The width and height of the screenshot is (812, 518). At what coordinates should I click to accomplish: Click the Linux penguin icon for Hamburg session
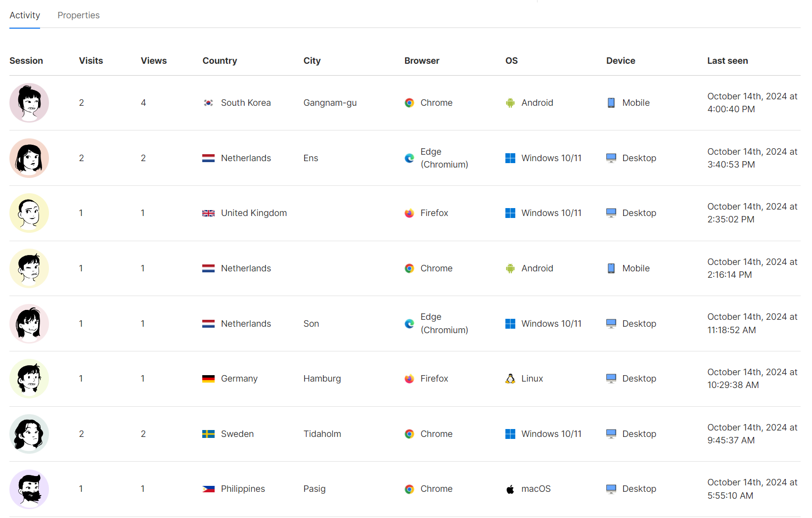point(510,379)
